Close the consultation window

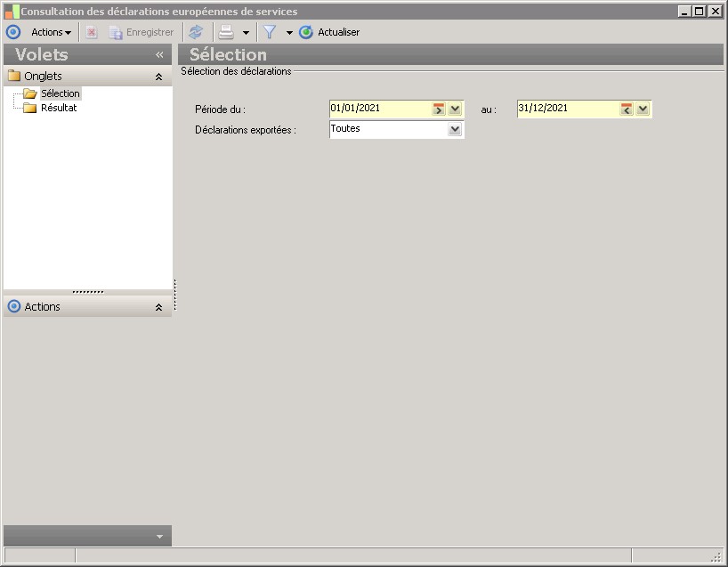(716, 12)
